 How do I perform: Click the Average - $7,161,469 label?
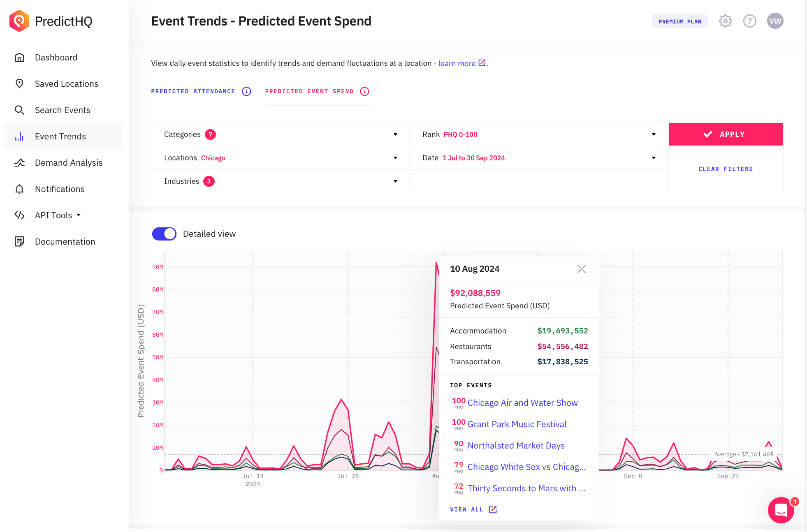(744, 454)
